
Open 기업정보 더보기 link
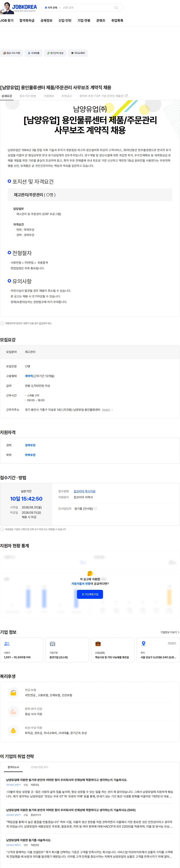[x=170, y=632]
